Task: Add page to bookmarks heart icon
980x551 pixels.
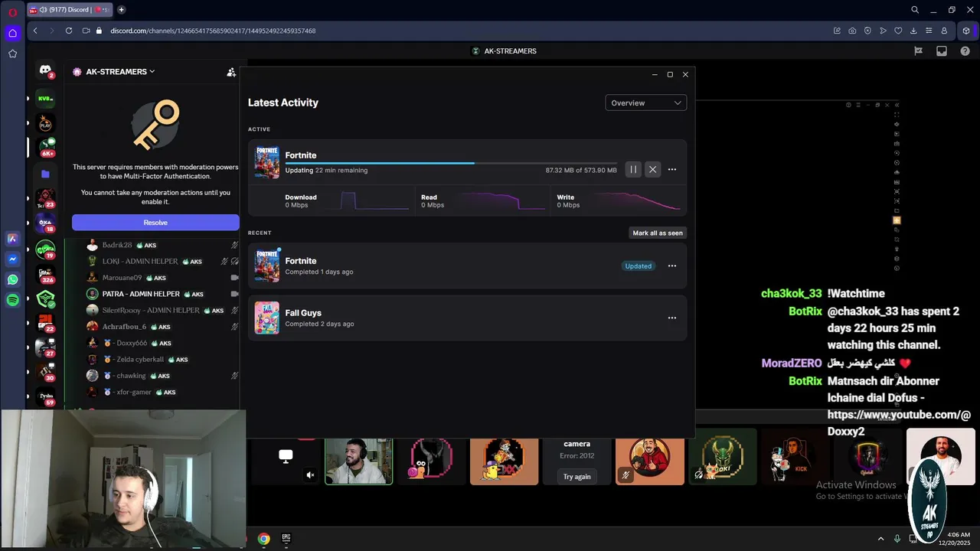Action: 898,31
